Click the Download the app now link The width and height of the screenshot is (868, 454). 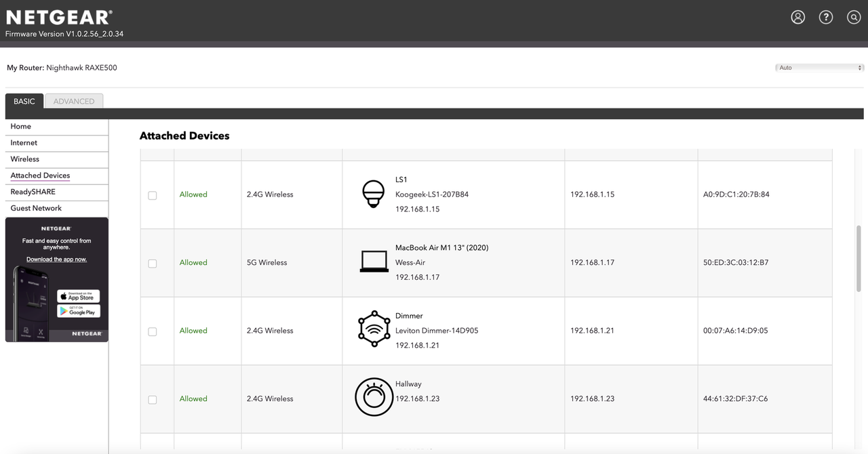click(x=57, y=260)
